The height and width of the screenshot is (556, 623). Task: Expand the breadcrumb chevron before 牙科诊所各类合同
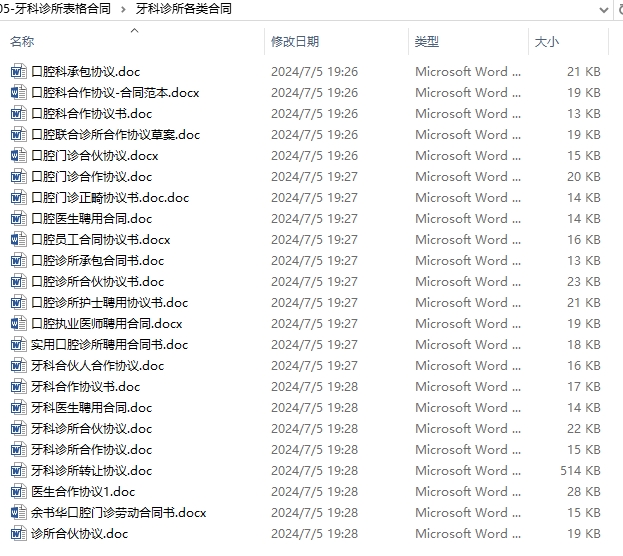click(x=122, y=9)
